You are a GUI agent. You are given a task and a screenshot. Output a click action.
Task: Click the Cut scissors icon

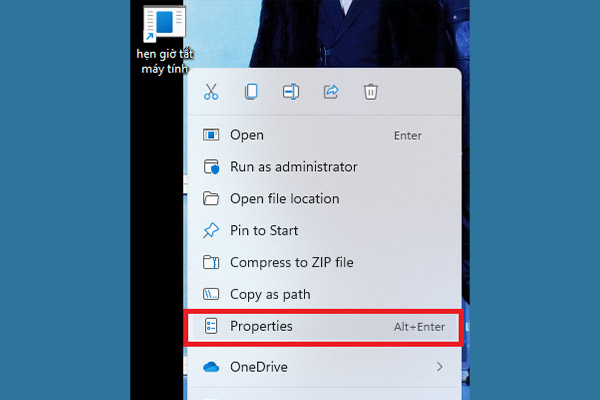coord(211,92)
